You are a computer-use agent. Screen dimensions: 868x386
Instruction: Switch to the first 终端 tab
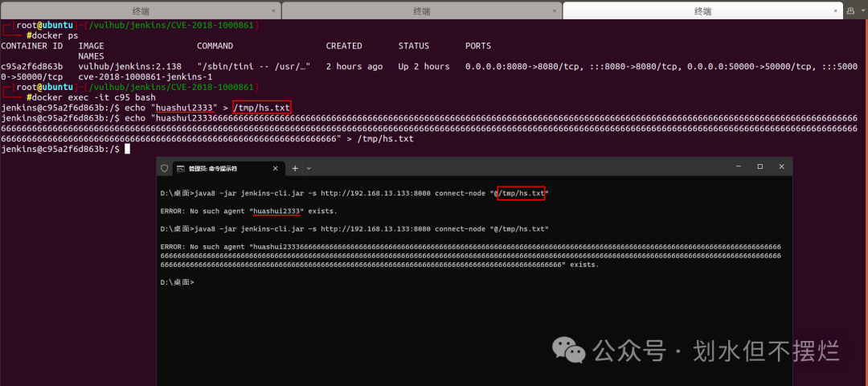tap(141, 10)
